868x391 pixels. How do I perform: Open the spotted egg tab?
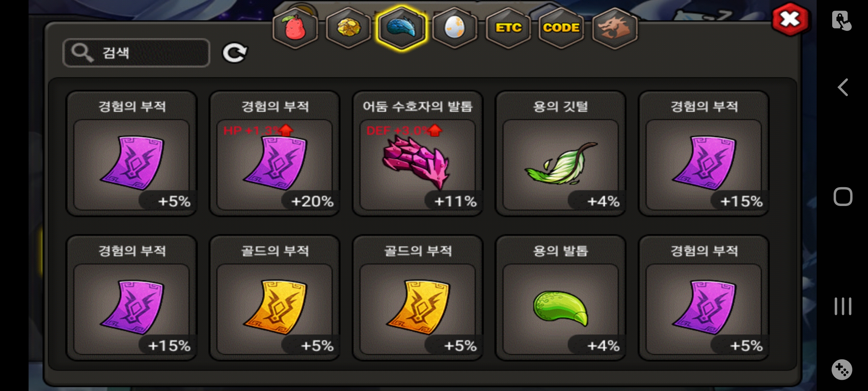pos(455,28)
